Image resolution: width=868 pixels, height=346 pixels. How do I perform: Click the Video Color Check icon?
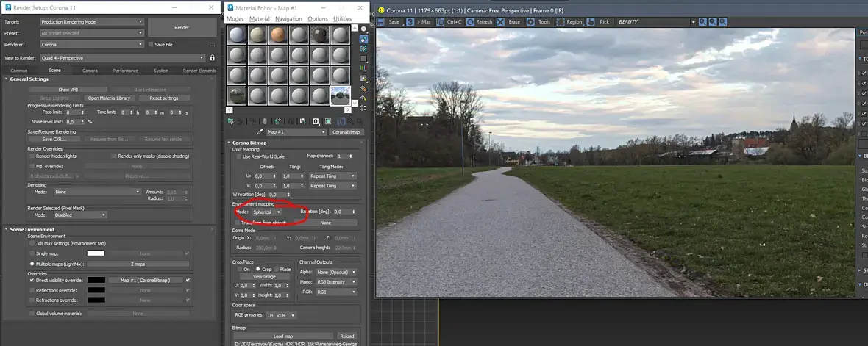363,68
